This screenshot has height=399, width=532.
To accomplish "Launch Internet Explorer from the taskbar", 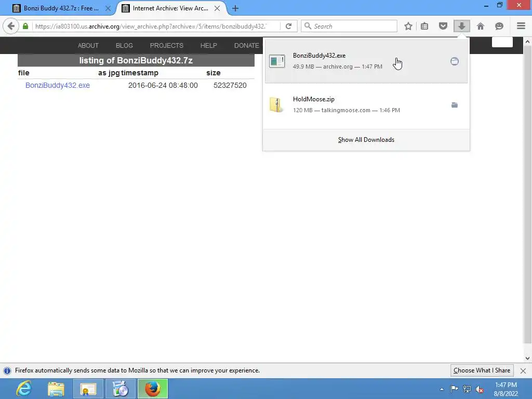I will click(24, 389).
